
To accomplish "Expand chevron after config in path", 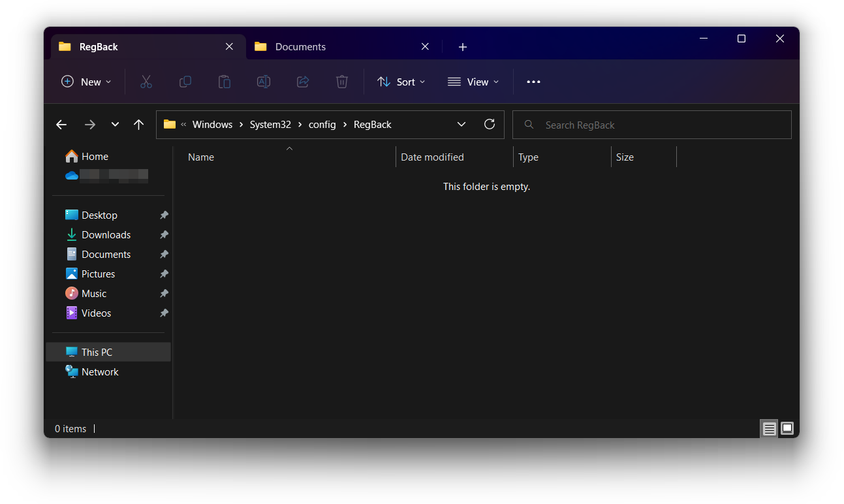I will tap(345, 124).
